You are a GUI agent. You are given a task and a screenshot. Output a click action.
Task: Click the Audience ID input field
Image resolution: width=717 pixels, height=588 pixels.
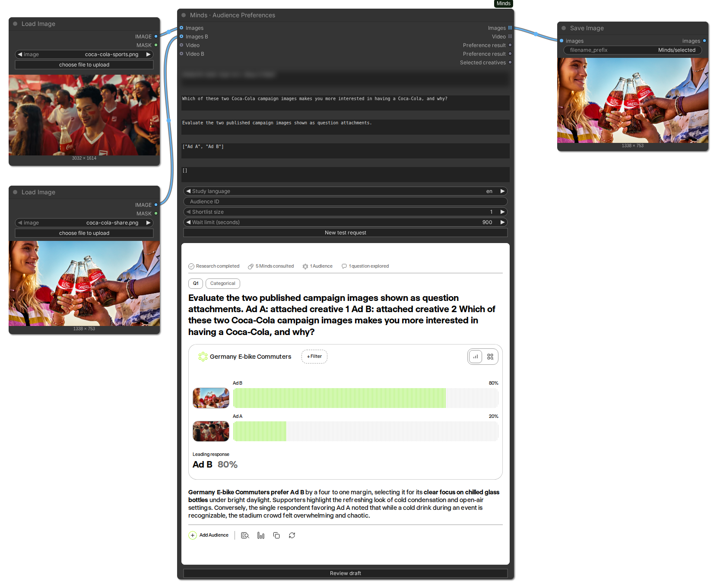point(346,202)
